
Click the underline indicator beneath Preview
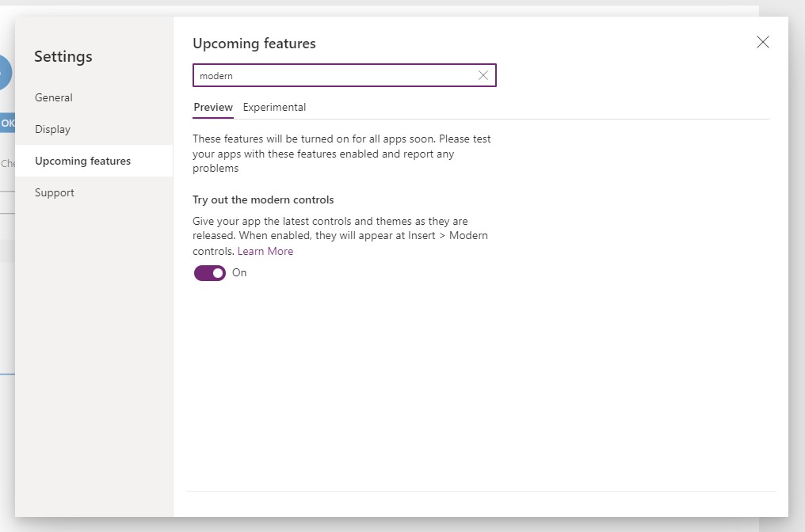click(212, 116)
